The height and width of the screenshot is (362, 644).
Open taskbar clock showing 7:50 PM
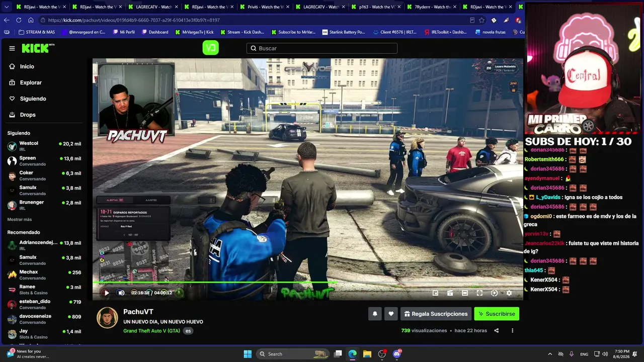coord(622,354)
